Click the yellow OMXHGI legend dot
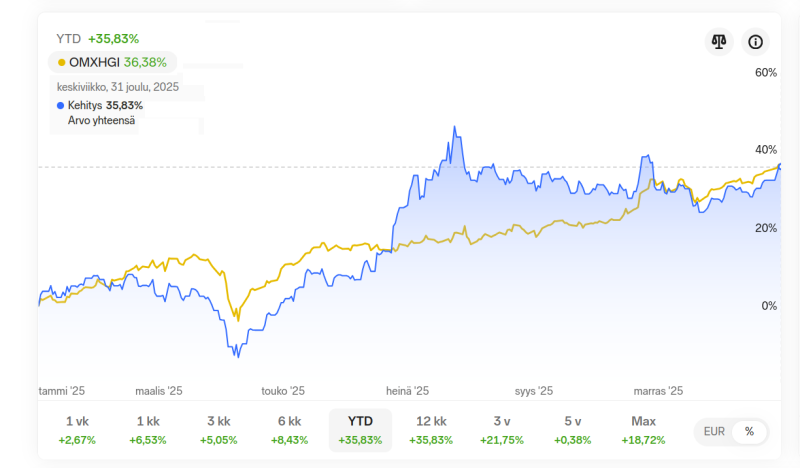800x468 pixels. pos(62,62)
